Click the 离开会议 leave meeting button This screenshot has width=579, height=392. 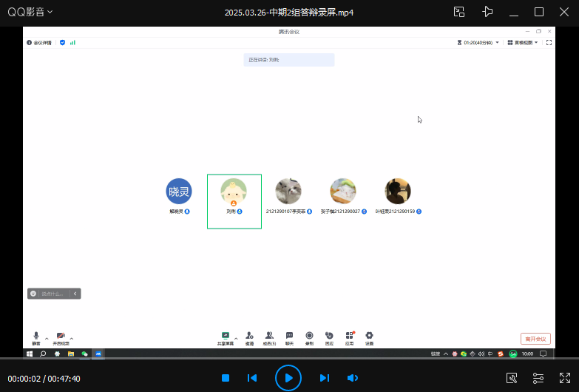[535, 339]
